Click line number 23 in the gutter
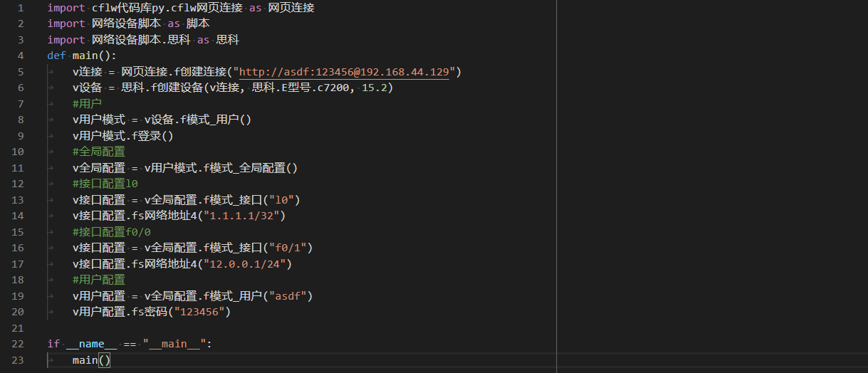 pyautogui.click(x=17, y=360)
